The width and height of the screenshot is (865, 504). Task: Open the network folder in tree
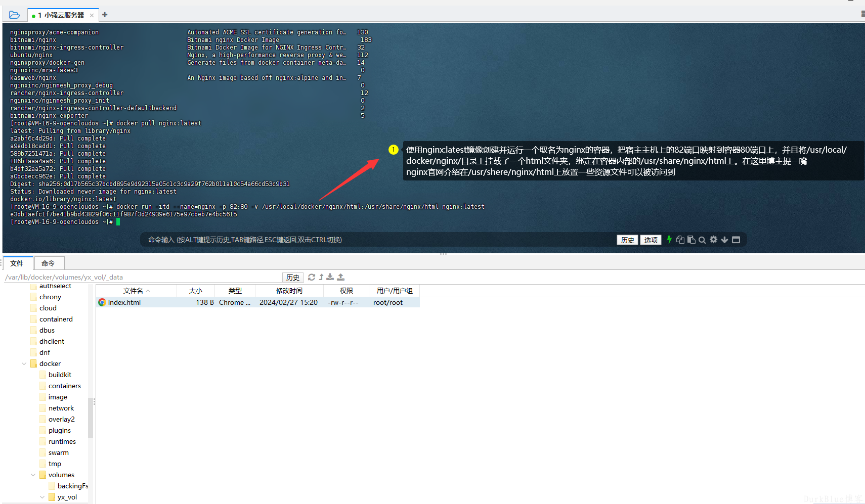tap(61, 408)
